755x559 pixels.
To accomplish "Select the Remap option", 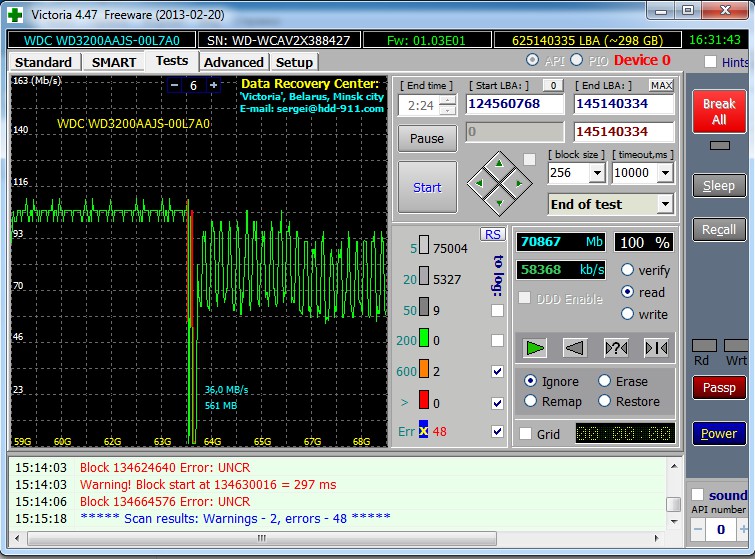I will 531,401.
